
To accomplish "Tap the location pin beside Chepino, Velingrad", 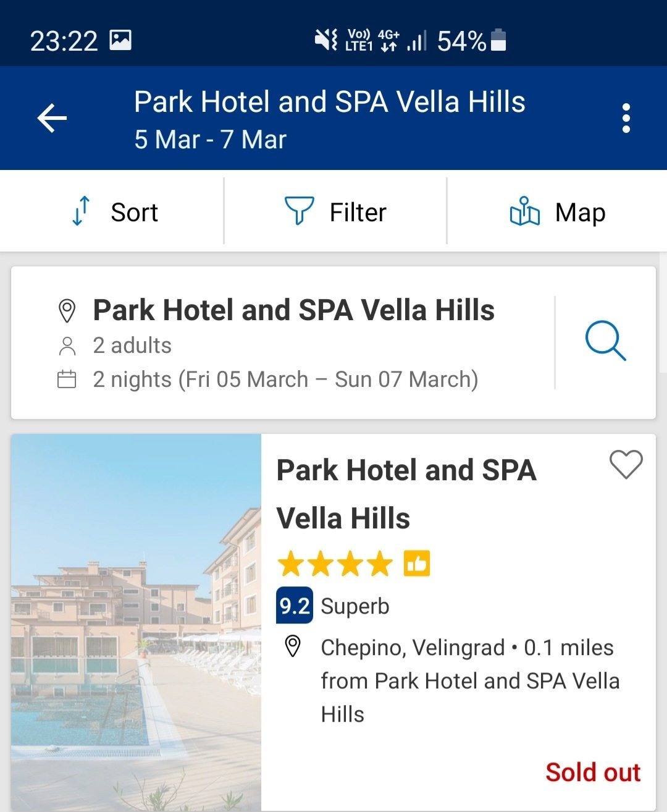I will 292,646.
